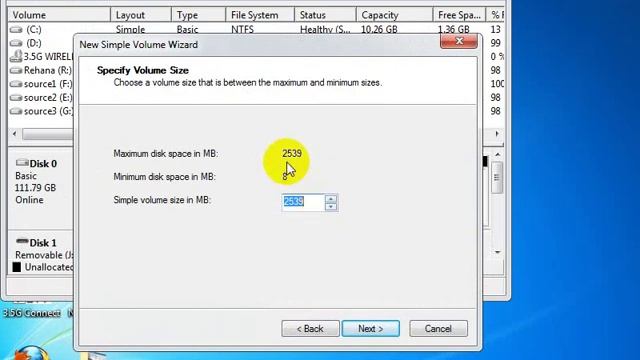The width and height of the screenshot is (640, 360).
Task: Select the source3 (G:) drive icon
Action: tap(16, 111)
